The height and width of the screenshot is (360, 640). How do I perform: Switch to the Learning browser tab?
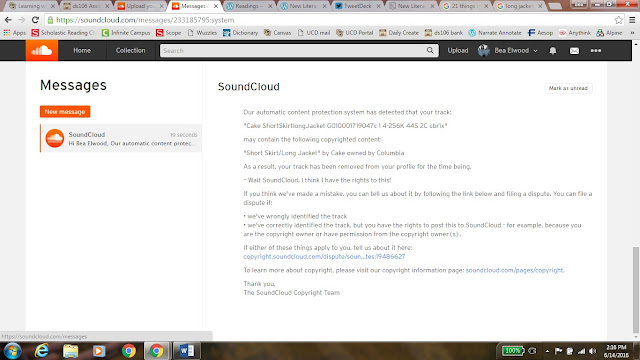(x=31, y=6)
